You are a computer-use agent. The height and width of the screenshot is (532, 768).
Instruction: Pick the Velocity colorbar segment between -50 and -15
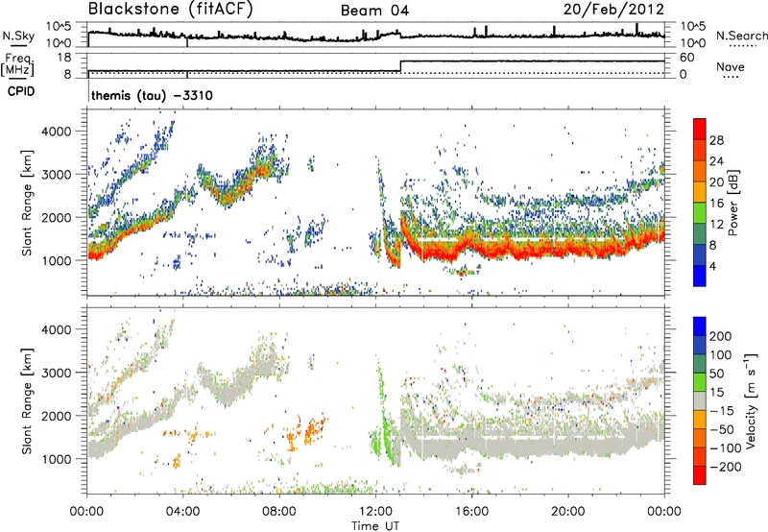[x=700, y=420]
